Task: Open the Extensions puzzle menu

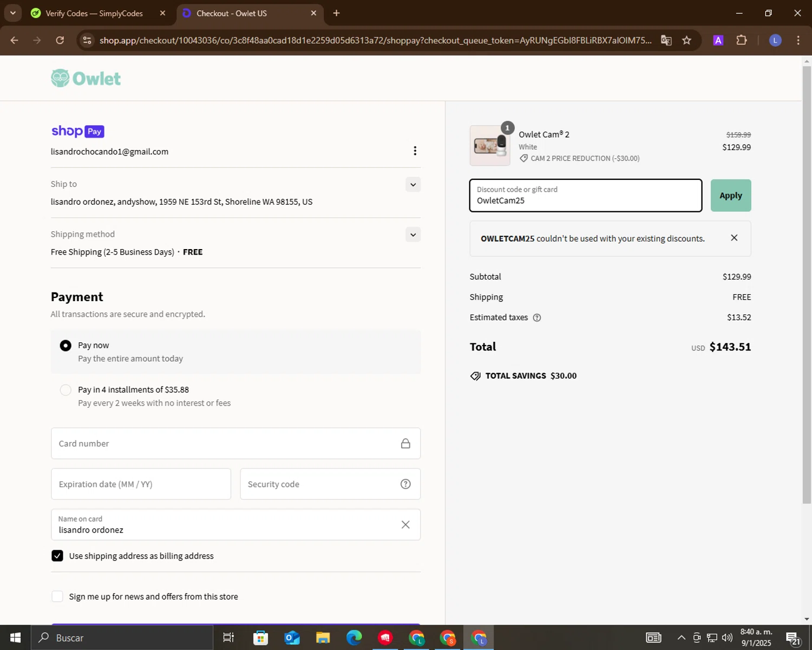Action: click(742, 40)
